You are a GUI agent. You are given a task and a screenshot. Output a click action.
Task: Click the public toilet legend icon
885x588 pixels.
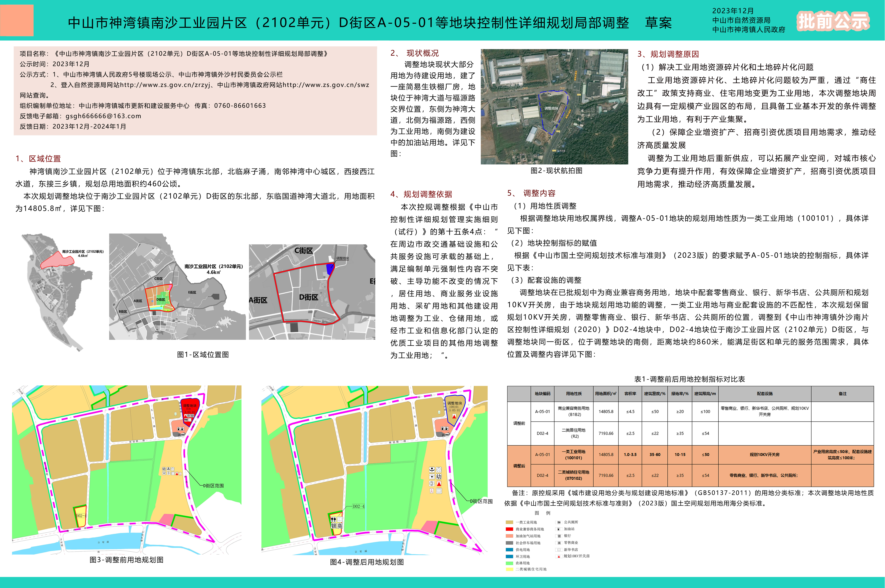(559, 522)
